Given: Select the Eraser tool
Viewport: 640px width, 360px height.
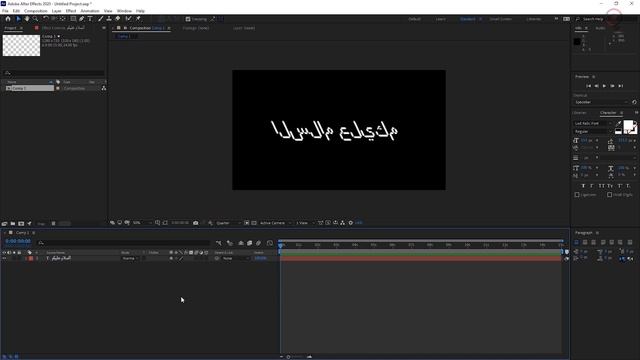Looking at the screenshot, I should (x=118, y=19).
